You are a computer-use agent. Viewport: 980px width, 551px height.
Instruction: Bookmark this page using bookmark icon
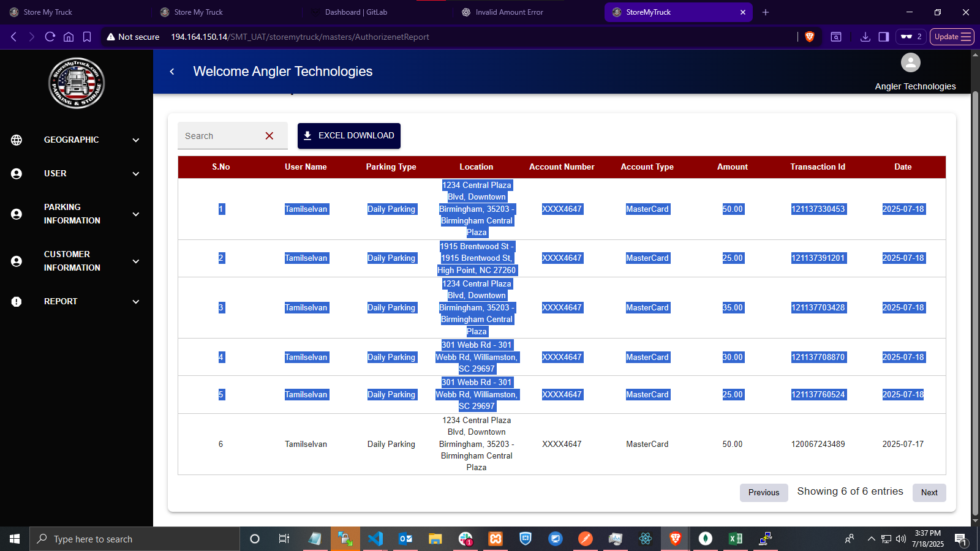tap(87, 37)
